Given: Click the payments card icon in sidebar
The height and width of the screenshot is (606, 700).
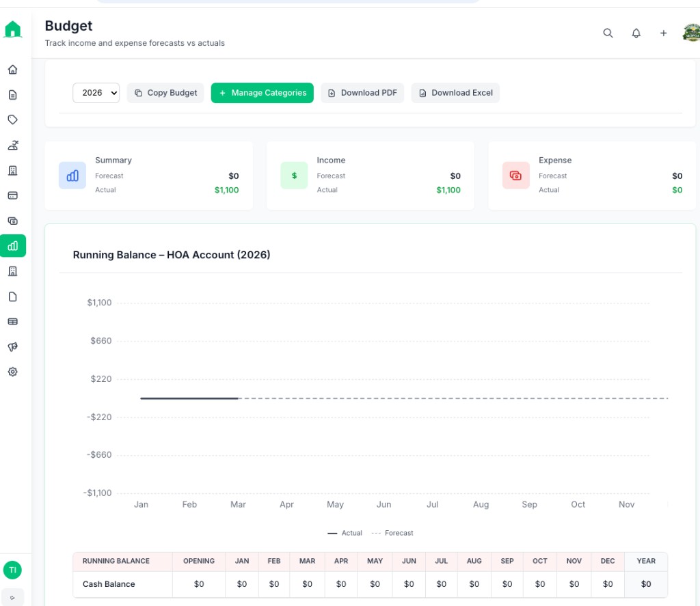Looking at the screenshot, I should [13, 195].
